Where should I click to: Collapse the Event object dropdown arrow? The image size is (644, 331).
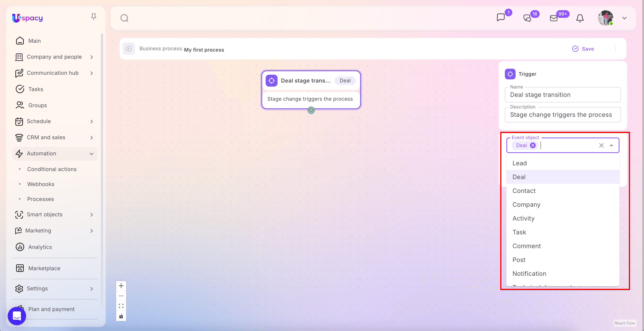(611, 145)
